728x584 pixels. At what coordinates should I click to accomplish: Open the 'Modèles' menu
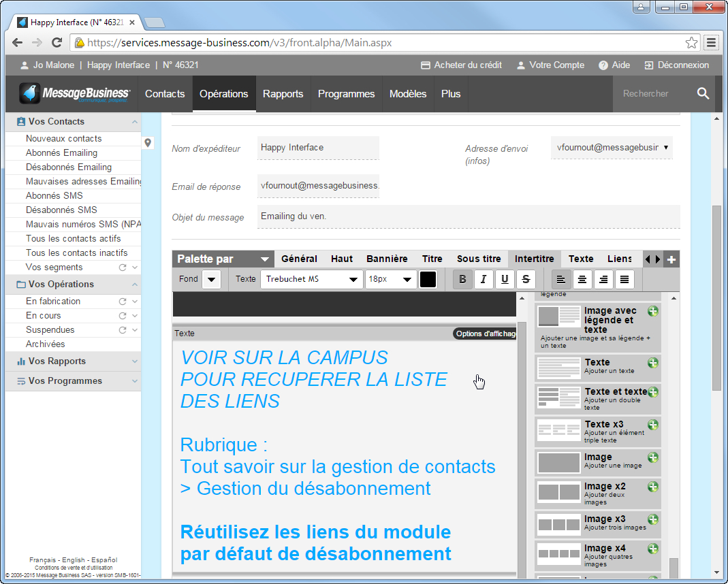(x=408, y=93)
